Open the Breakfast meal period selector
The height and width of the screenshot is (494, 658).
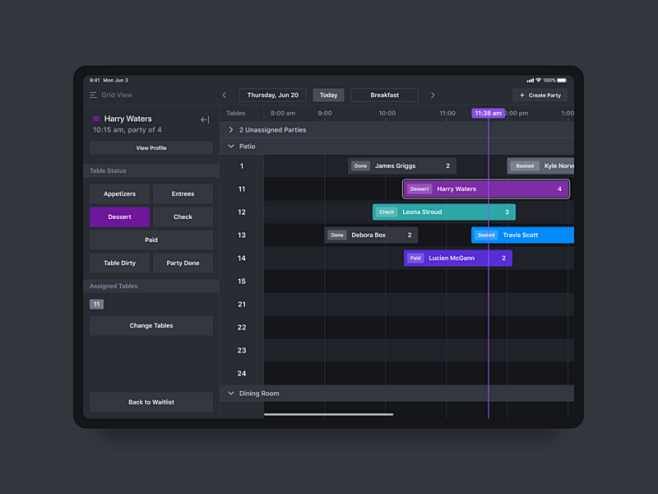(x=384, y=95)
